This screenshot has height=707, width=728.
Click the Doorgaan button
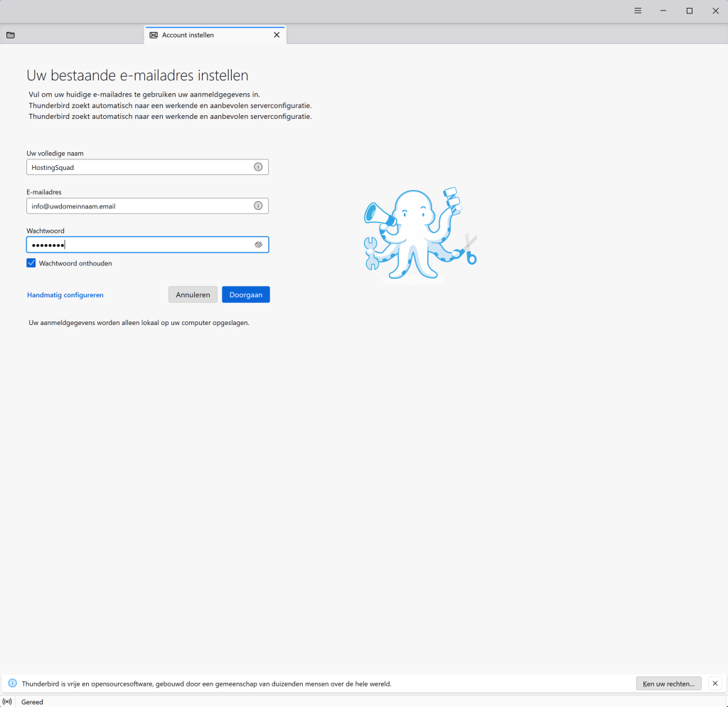point(245,294)
